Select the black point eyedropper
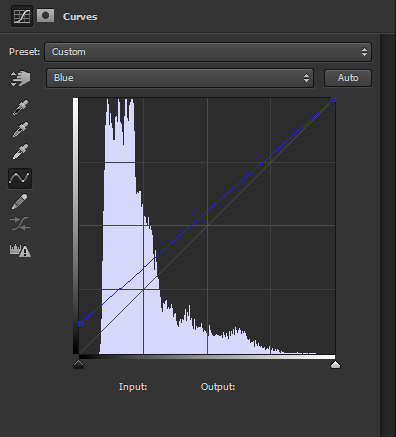This screenshot has width=396, height=437. 20,107
